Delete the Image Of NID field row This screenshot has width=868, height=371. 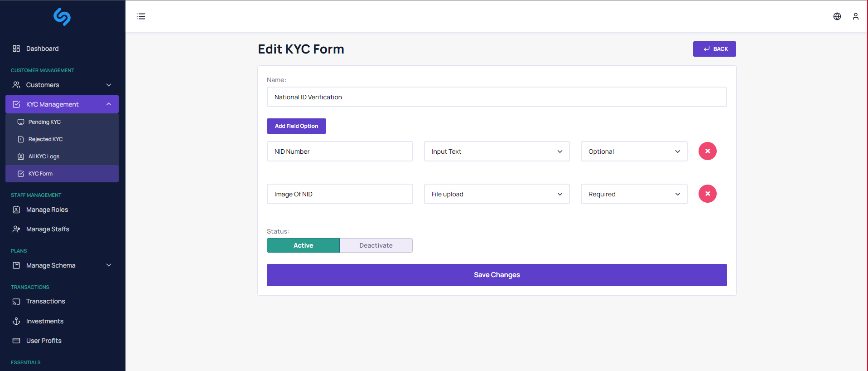(707, 194)
